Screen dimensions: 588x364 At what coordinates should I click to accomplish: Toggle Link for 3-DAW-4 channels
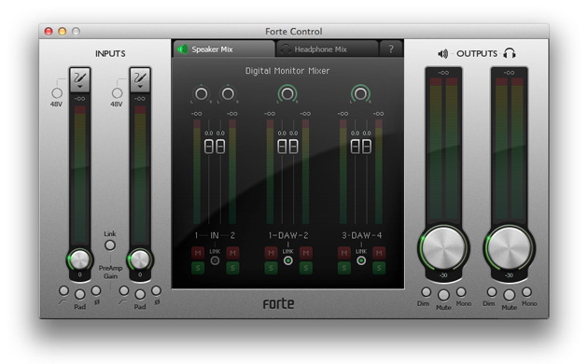pos(361,260)
